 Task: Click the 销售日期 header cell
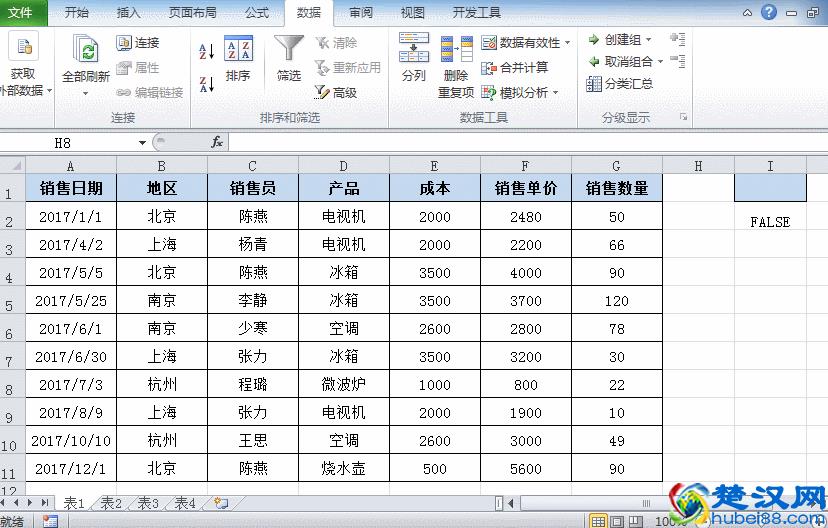pos(71,188)
